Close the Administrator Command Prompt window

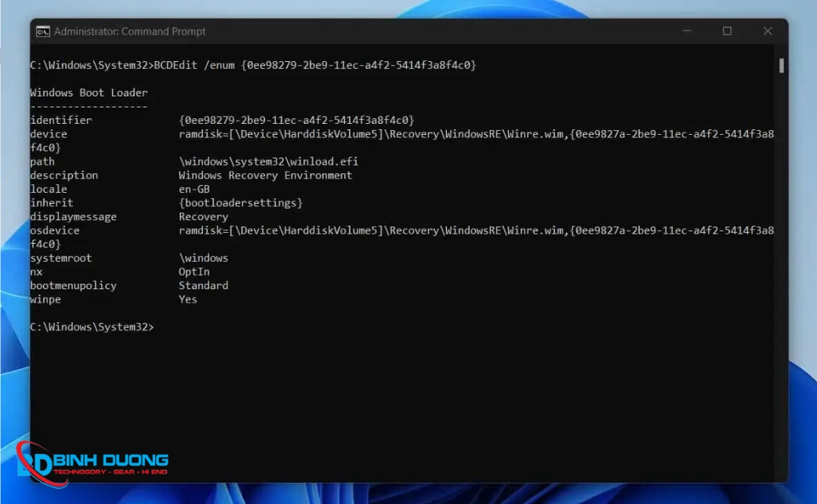(768, 31)
